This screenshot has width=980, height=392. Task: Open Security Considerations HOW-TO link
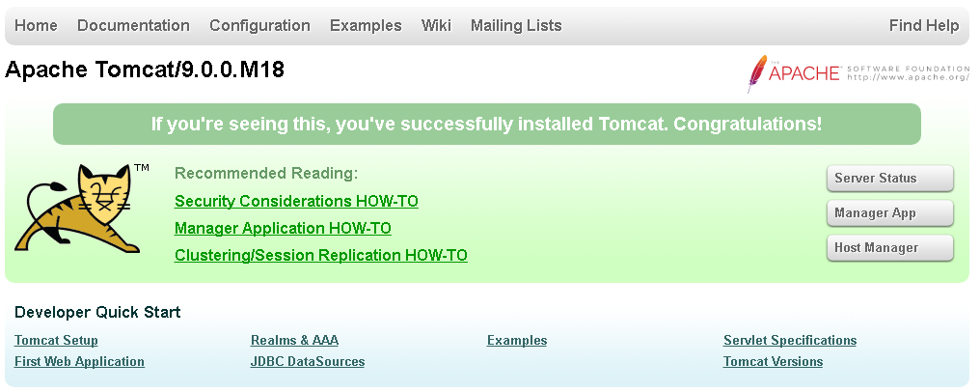coord(296,202)
